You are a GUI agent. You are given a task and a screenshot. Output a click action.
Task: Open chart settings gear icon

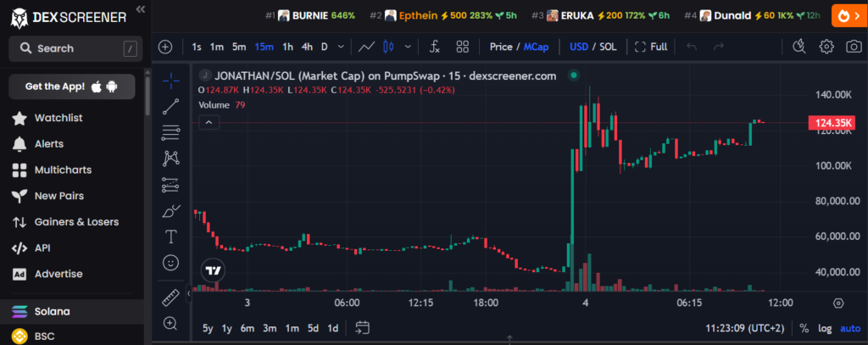[827, 47]
